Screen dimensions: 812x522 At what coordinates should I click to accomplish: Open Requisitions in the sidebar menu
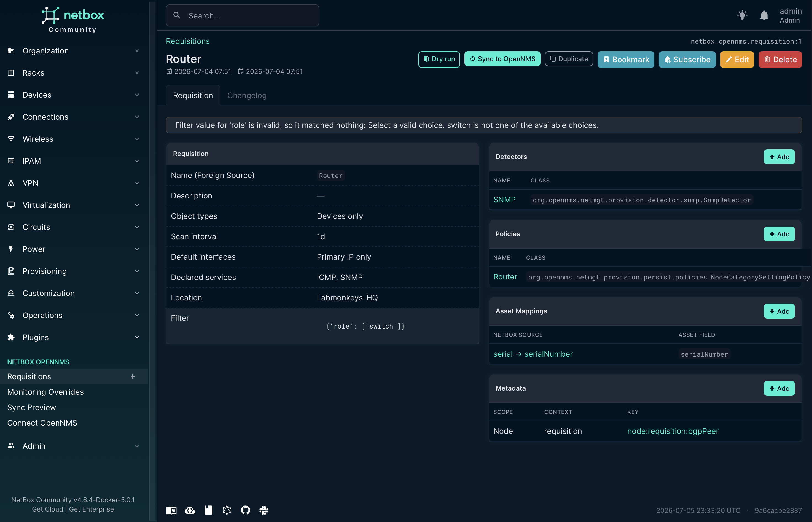(29, 376)
